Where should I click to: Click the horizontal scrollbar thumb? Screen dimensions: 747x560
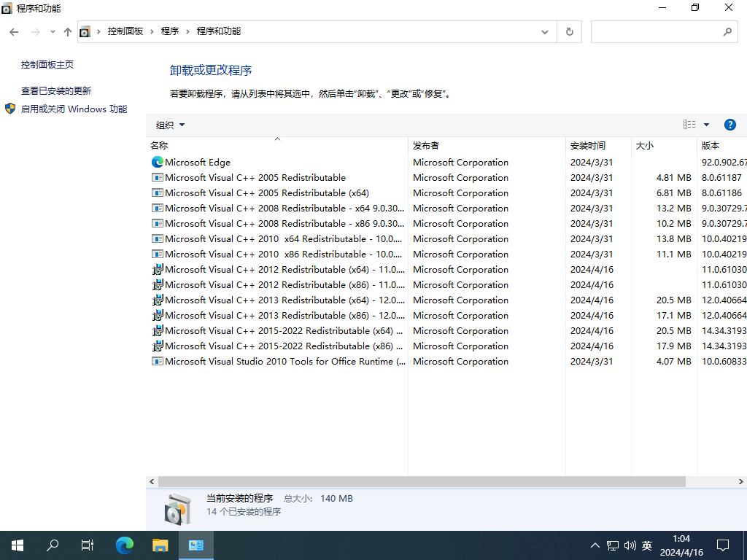pos(422,481)
